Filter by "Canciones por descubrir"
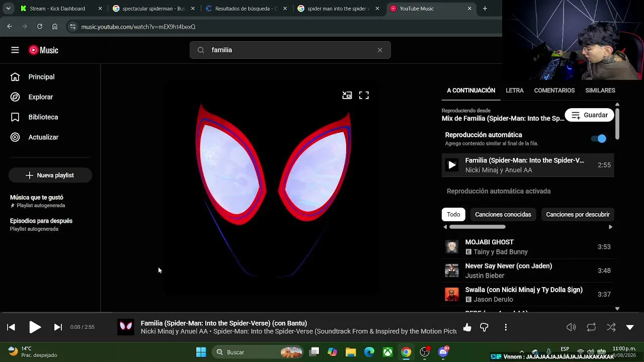The width and height of the screenshot is (644, 362). point(578,215)
